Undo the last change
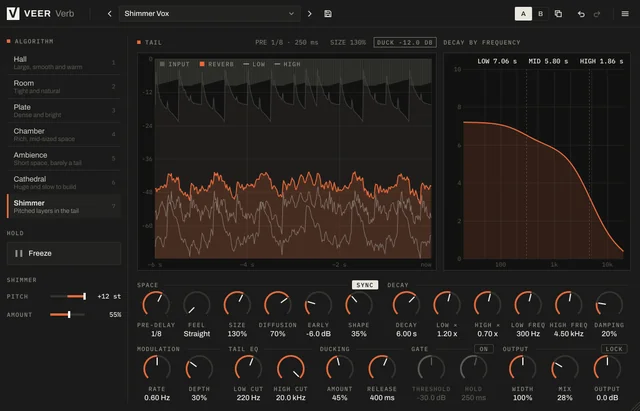Image resolution: width=640 pixels, height=411 pixels. [581, 14]
